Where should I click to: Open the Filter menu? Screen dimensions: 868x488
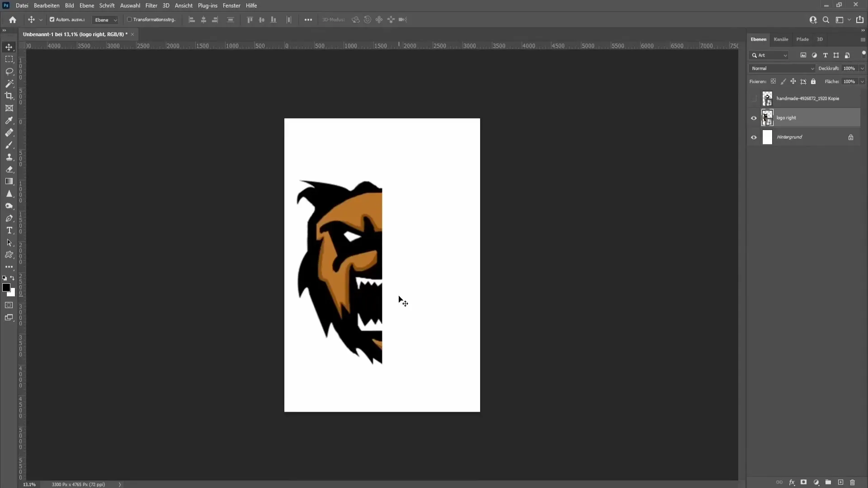[x=151, y=5]
